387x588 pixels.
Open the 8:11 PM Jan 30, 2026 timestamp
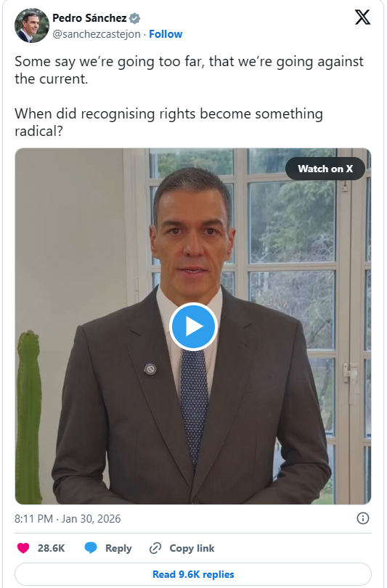[x=68, y=519]
